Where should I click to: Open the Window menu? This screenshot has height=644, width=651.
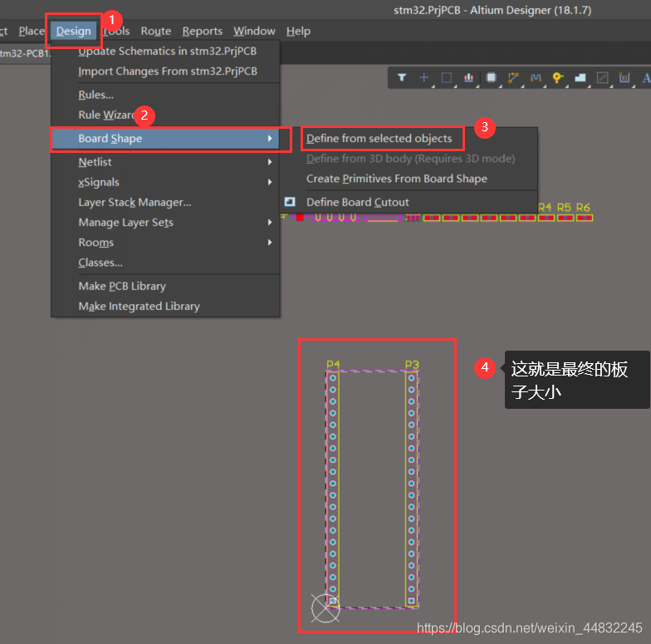254,32
